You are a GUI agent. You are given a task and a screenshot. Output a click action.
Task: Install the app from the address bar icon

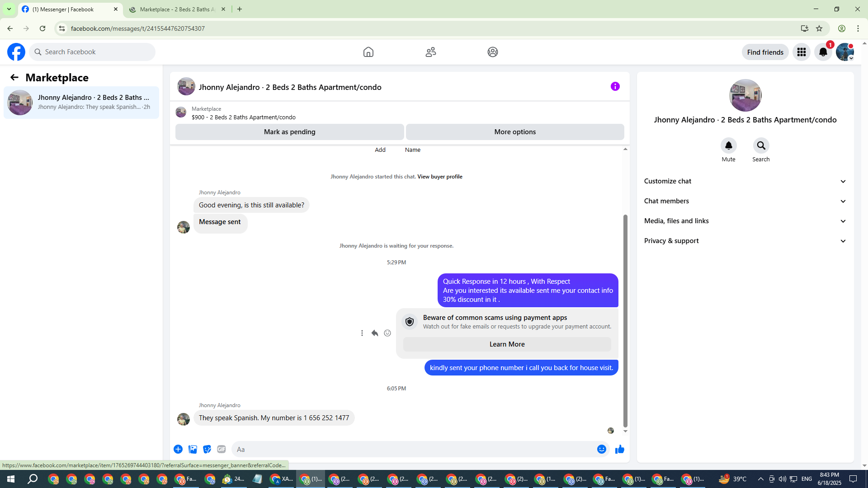coord(805,28)
